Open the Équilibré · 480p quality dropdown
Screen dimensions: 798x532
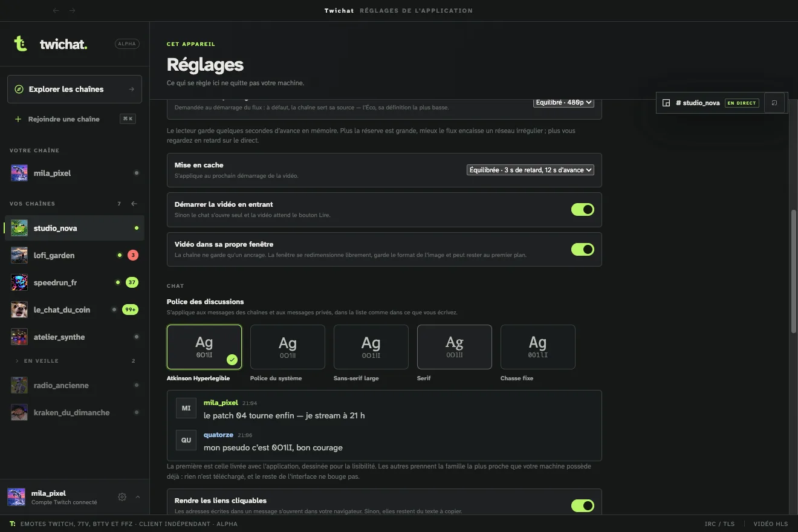click(563, 103)
